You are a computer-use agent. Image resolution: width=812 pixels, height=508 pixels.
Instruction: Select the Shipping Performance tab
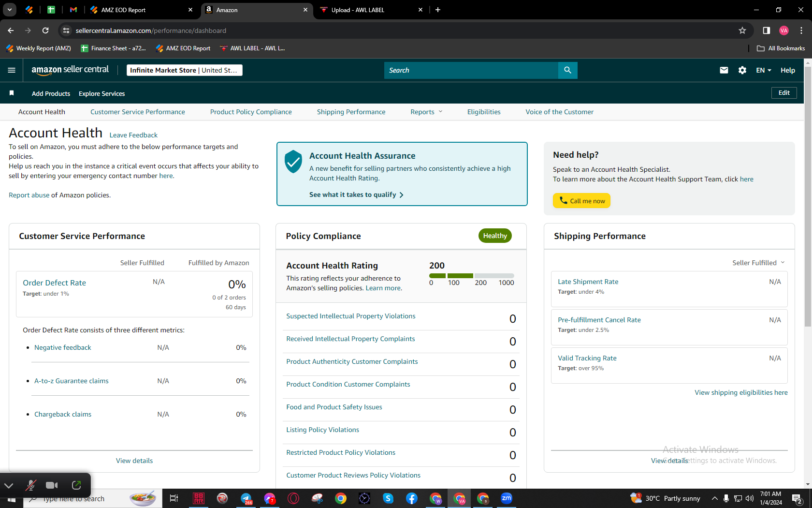351,112
